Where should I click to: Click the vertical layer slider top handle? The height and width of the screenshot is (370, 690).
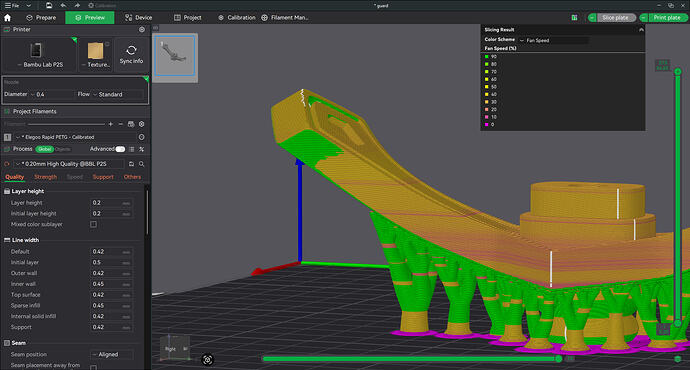tap(678, 71)
